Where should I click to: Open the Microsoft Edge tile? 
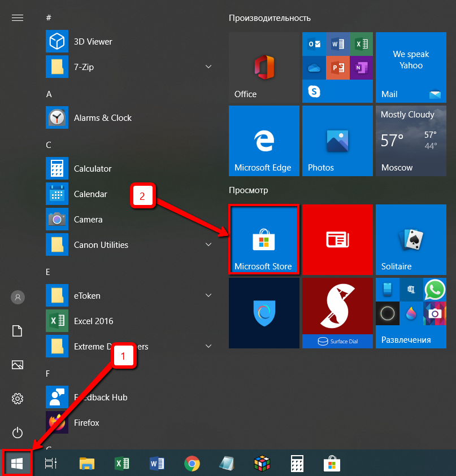(264, 141)
